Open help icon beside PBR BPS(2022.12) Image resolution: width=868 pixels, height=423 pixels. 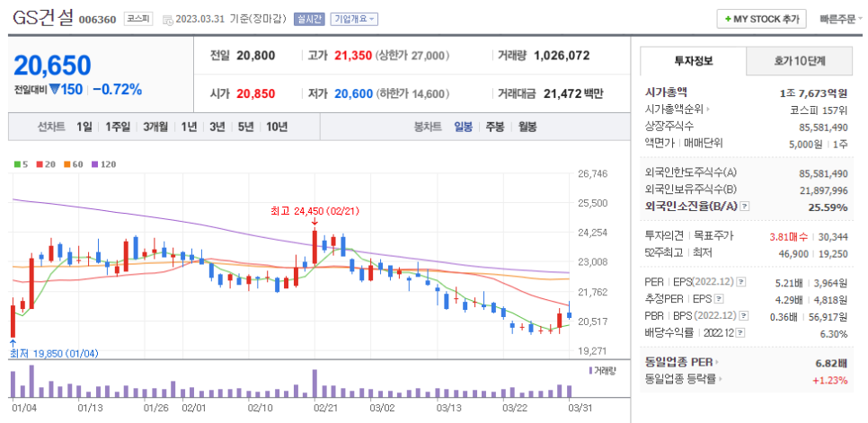(x=743, y=316)
